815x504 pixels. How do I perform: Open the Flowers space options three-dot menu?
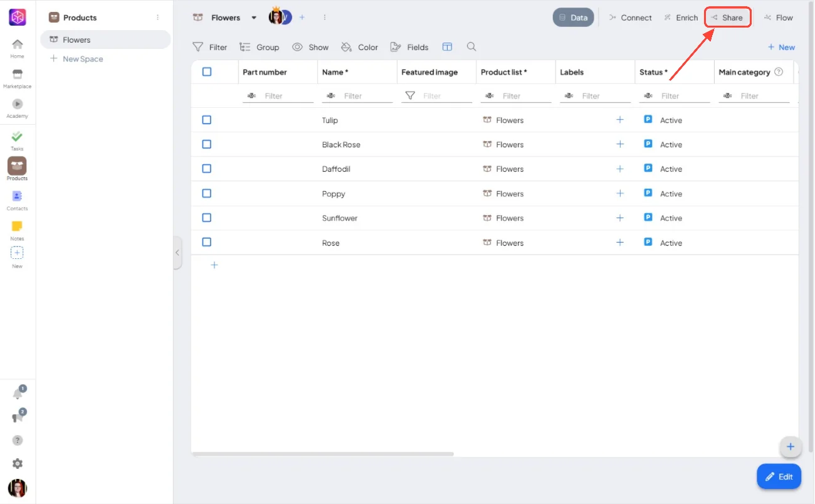coord(325,18)
